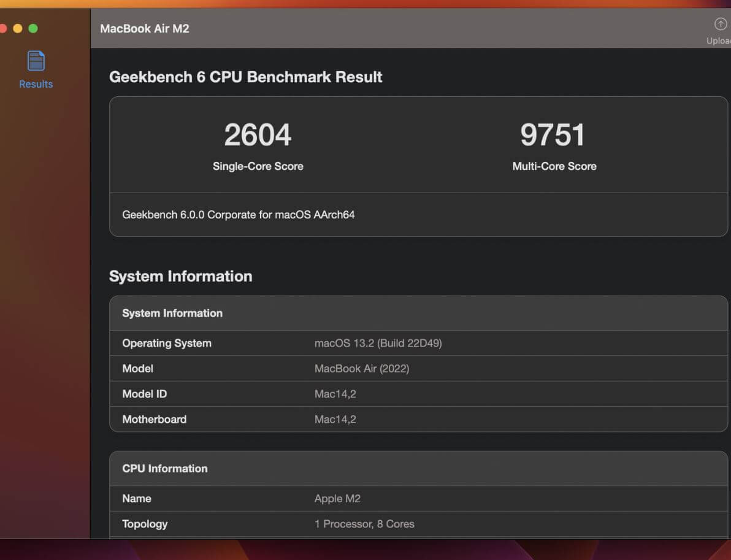The width and height of the screenshot is (731, 560).
Task: Click the Single-Core Score label
Action: click(258, 166)
